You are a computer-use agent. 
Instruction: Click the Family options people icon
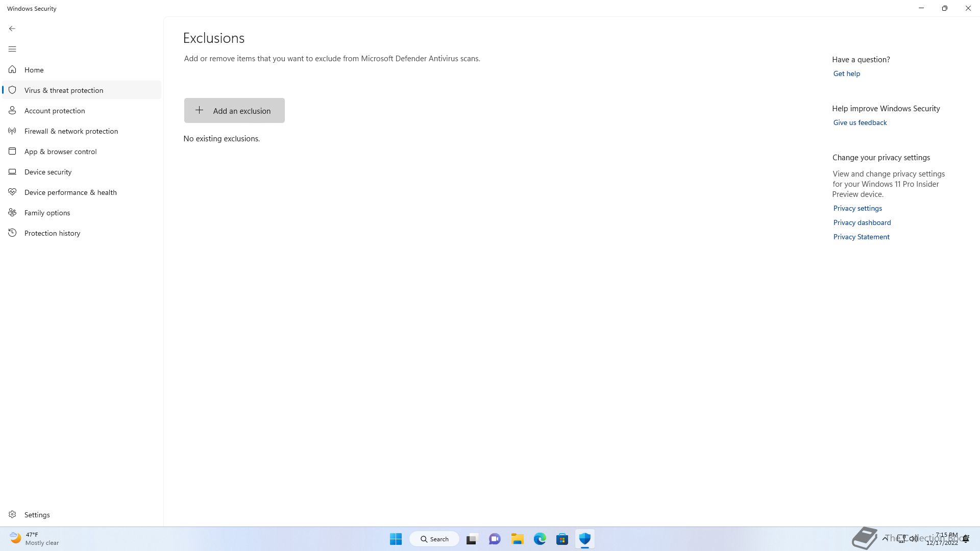coord(12,212)
